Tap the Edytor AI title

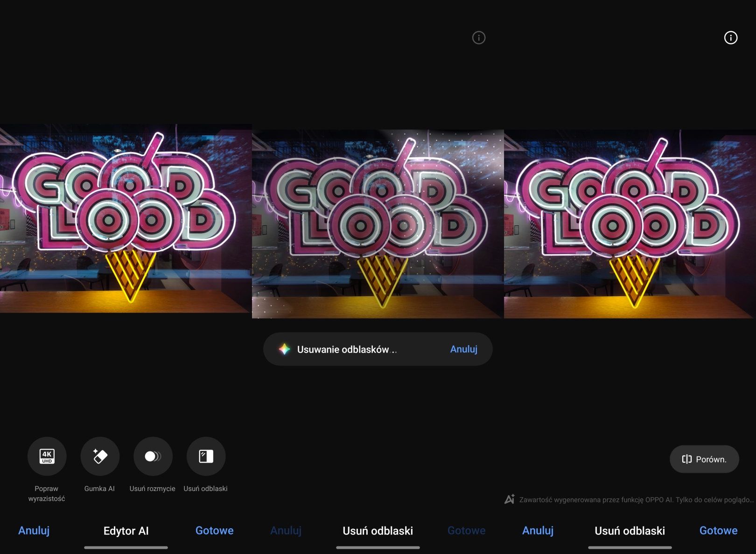point(126,531)
